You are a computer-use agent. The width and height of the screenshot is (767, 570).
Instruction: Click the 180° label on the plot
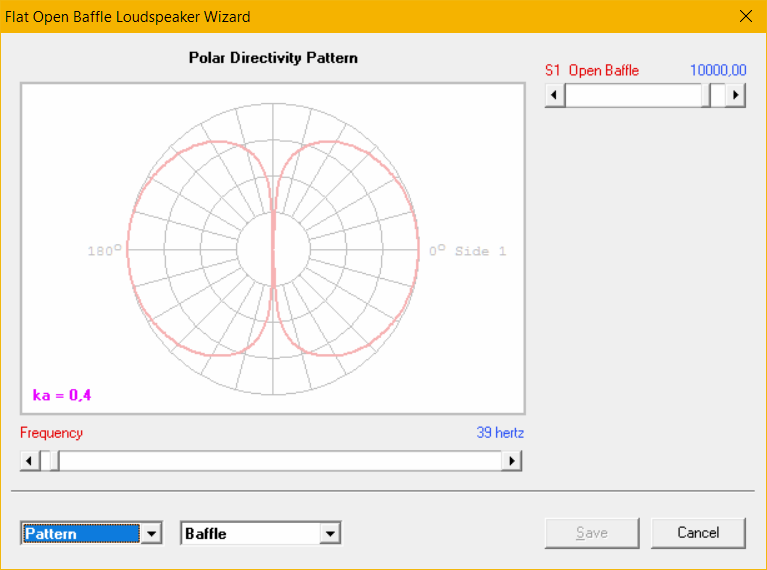[x=104, y=251]
